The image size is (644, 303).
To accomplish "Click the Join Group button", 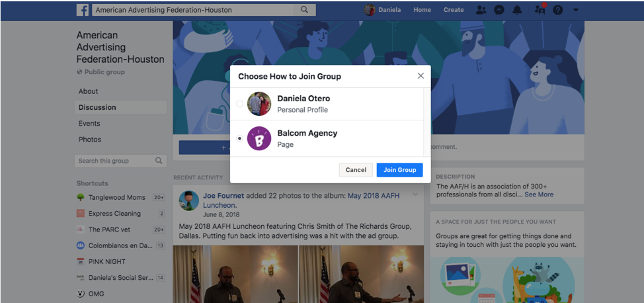I will point(399,170).
